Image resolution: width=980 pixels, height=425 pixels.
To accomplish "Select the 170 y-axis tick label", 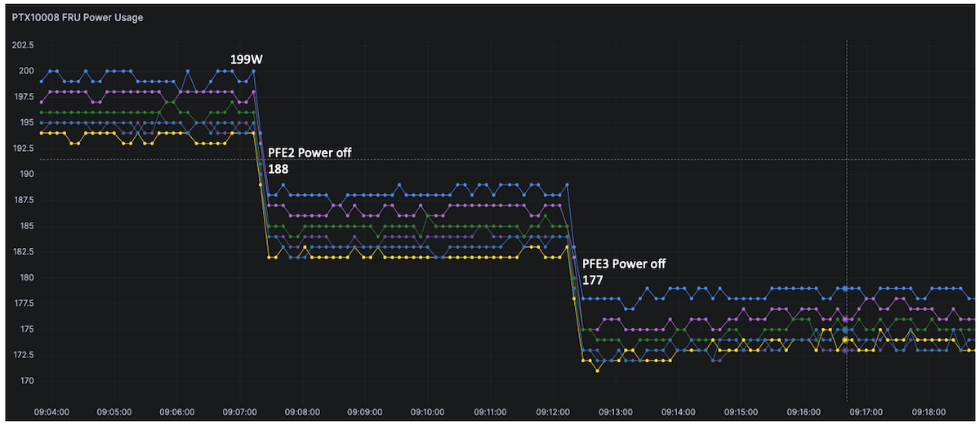I will [x=25, y=381].
